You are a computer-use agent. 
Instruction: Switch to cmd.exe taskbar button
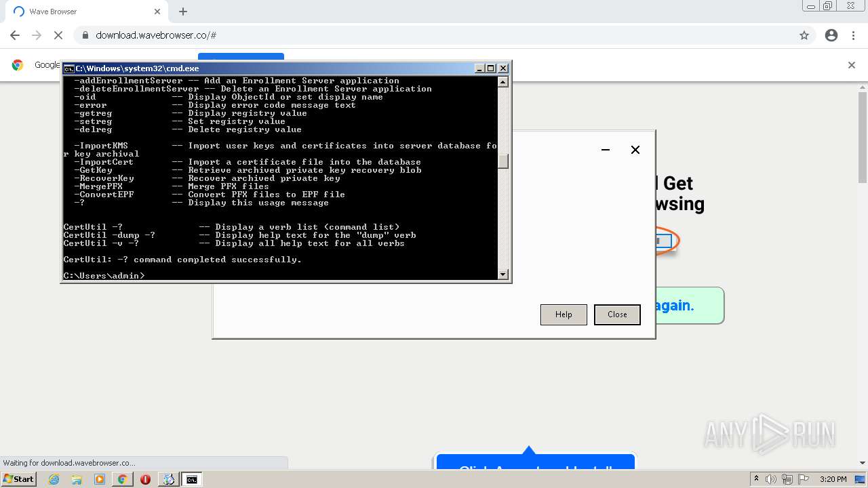click(192, 479)
